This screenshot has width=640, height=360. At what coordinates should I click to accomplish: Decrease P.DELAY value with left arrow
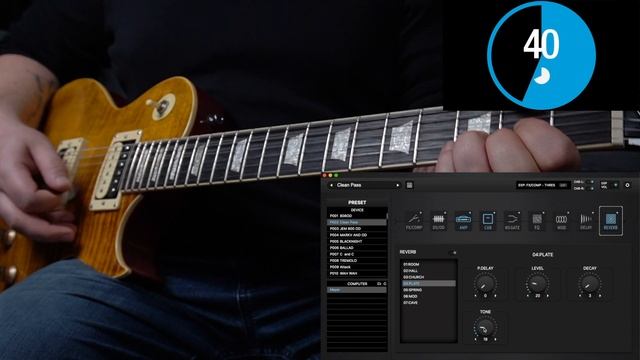[x=476, y=296]
